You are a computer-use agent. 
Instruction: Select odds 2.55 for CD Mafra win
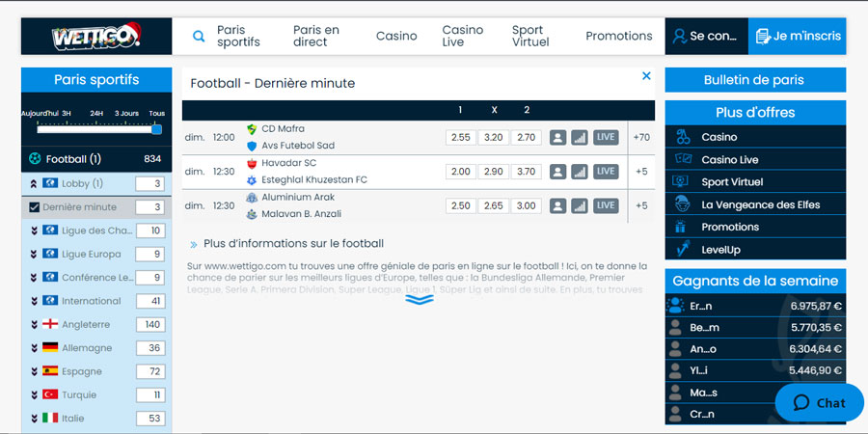(x=461, y=137)
